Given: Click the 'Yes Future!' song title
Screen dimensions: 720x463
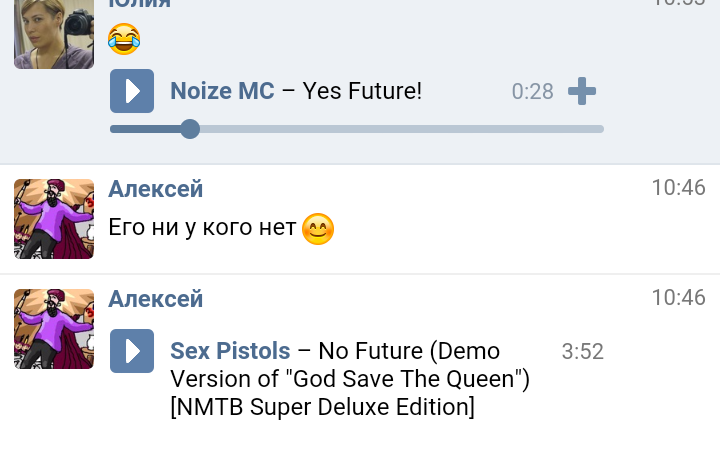Looking at the screenshot, I should tap(362, 91).
